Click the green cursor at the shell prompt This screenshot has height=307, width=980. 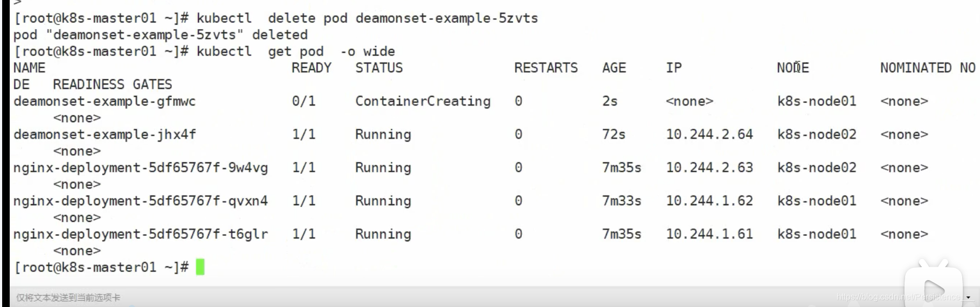200,267
